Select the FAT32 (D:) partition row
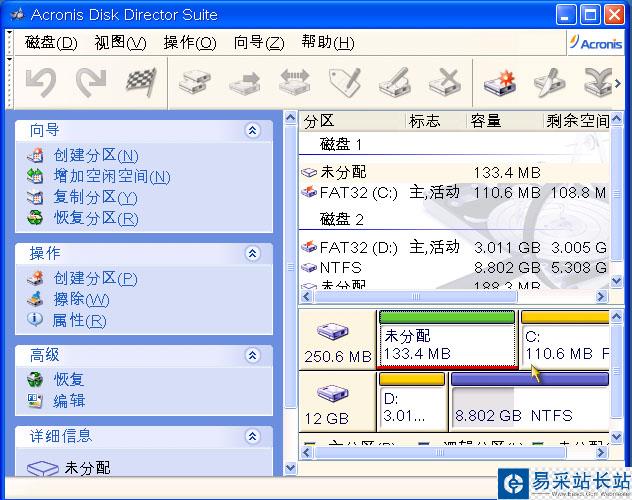The image size is (632, 500). (454, 247)
